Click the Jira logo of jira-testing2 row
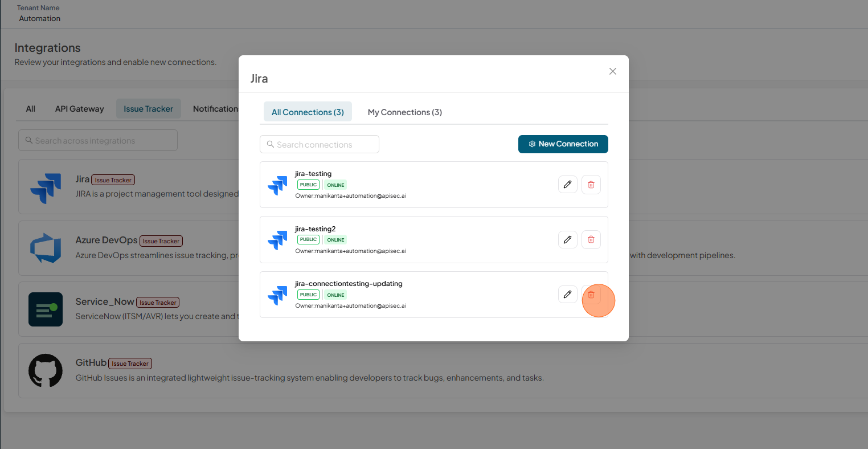 pyautogui.click(x=277, y=240)
